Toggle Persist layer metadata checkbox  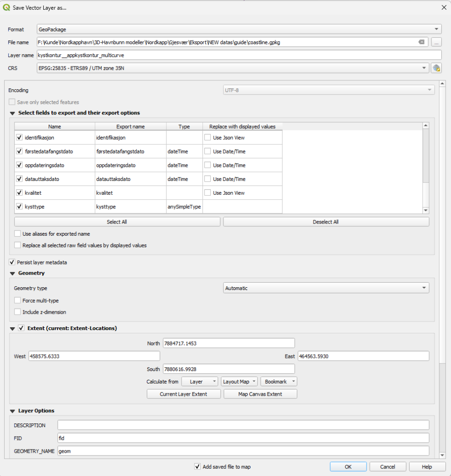pyautogui.click(x=12, y=263)
